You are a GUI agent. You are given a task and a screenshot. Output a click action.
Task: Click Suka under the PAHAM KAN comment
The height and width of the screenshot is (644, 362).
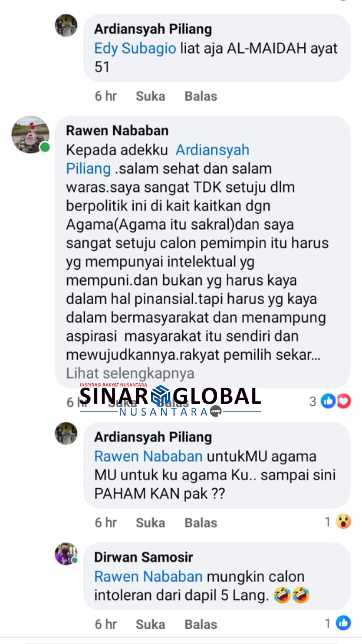[150, 522]
